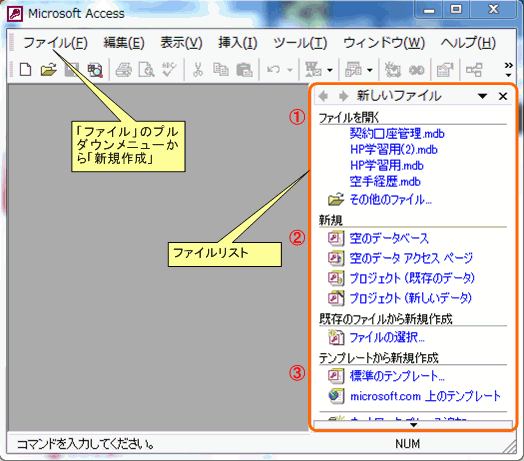524x461 pixels.
Task: Click the task pane Forward arrow
Action: point(343,96)
